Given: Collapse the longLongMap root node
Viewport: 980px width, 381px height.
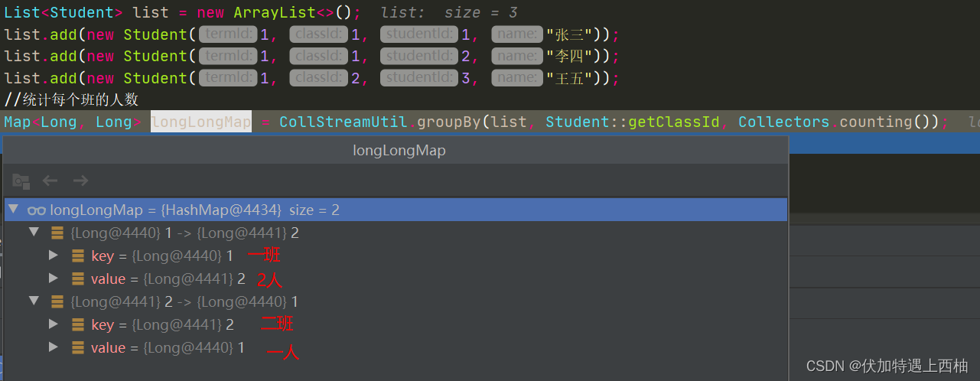Looking at the screenshot, I should tap(13, 209).
